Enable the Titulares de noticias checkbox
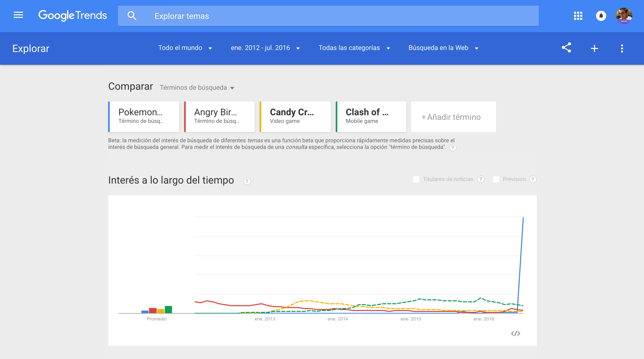Viewport: 644px width, 359px height. pos(416,179)
